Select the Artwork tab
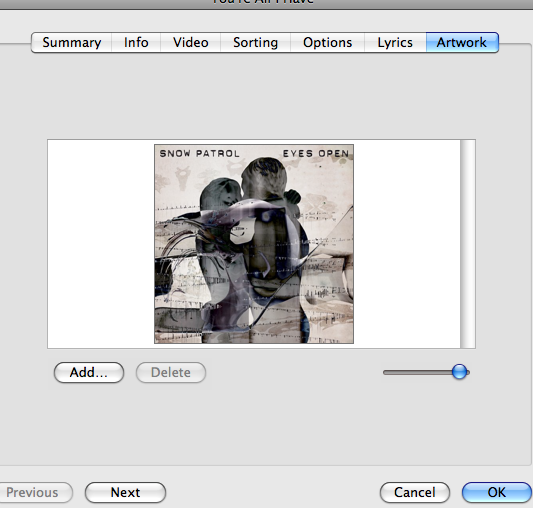This screenshot has width=533, height=508. [x=462, y=43]
